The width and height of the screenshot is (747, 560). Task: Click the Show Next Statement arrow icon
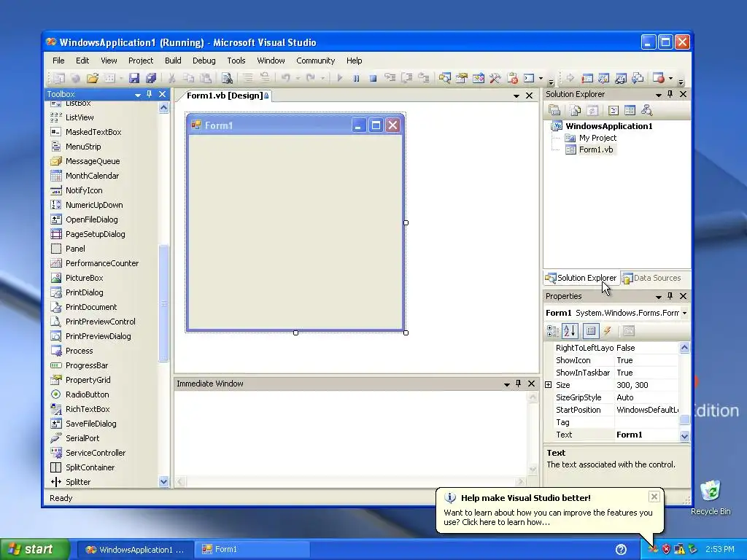(x=570, y=78)
